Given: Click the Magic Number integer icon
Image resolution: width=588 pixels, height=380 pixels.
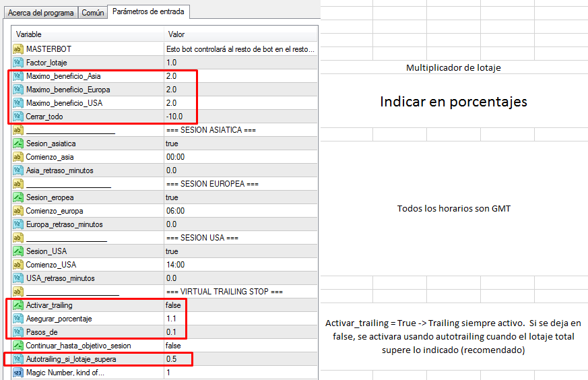Looking at the screenshot, I should coord(18,373).
